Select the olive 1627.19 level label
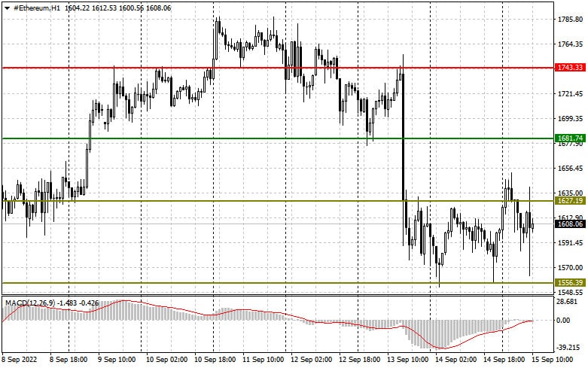This screenshot has width=588, height=368. [570, 201]
